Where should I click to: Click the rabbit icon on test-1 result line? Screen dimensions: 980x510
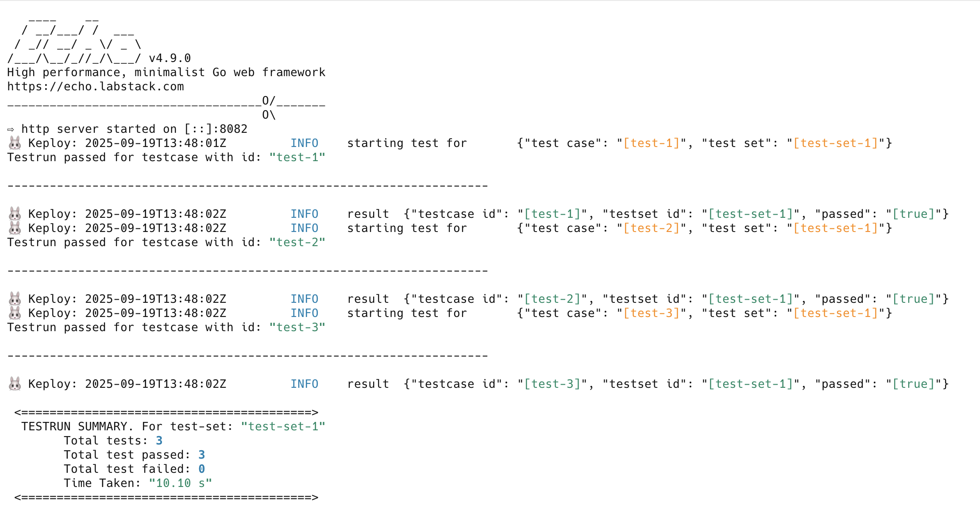tap(15, 214)
